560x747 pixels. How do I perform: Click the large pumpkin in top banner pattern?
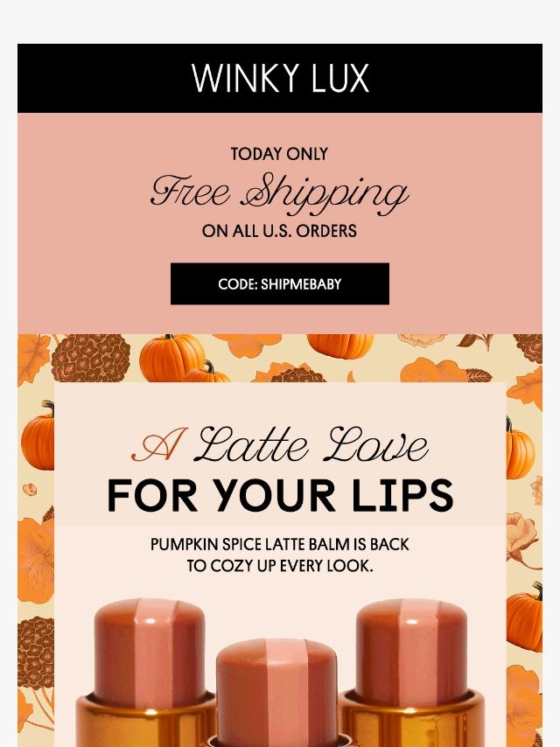tap(171, 357)
